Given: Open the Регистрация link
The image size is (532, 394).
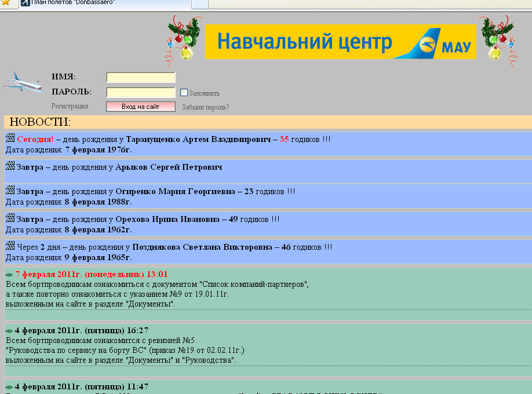Looking at the screenshot, I should (70, 106).
